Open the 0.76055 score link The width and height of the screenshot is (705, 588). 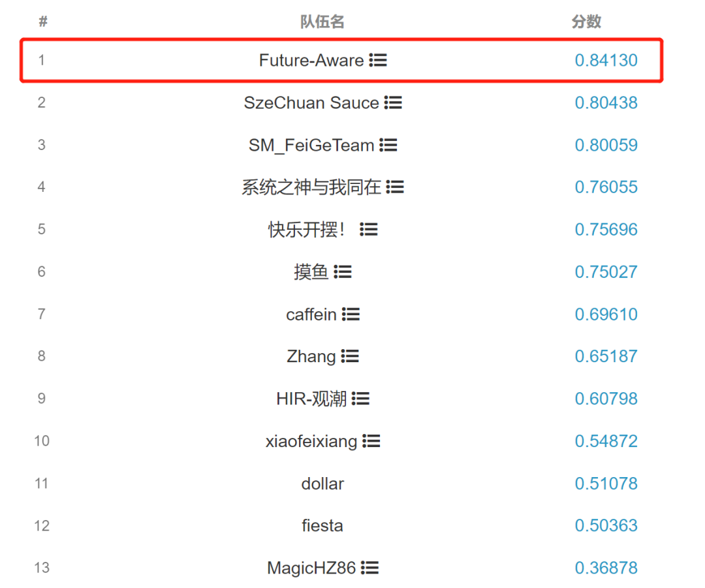click(606, 187)
